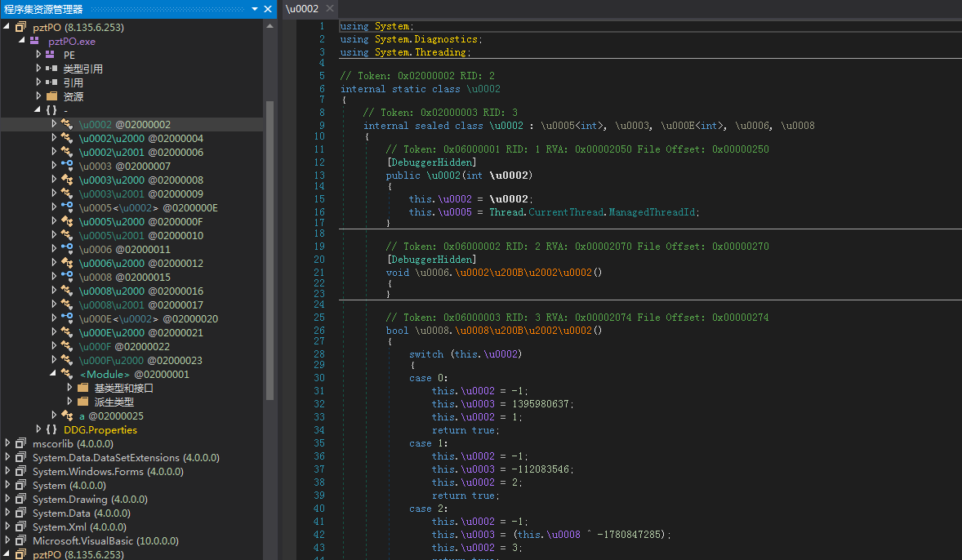Switch to the \u0002 document tab
Screen dimensions: 962x560
[x=301, y=9]
